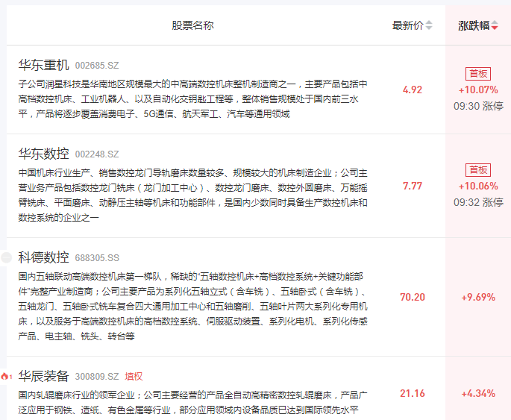Screen dimensions: 511x420
Task: Click the 华东数控 company description
Action: click(192, 195)
